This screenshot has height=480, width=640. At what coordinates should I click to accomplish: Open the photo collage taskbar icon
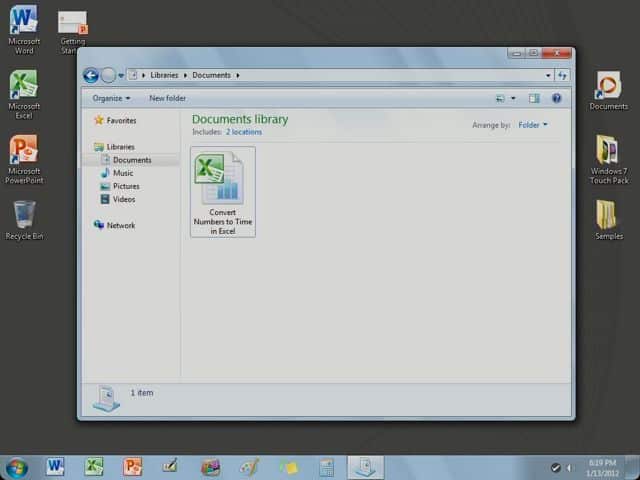coord(210,467)
